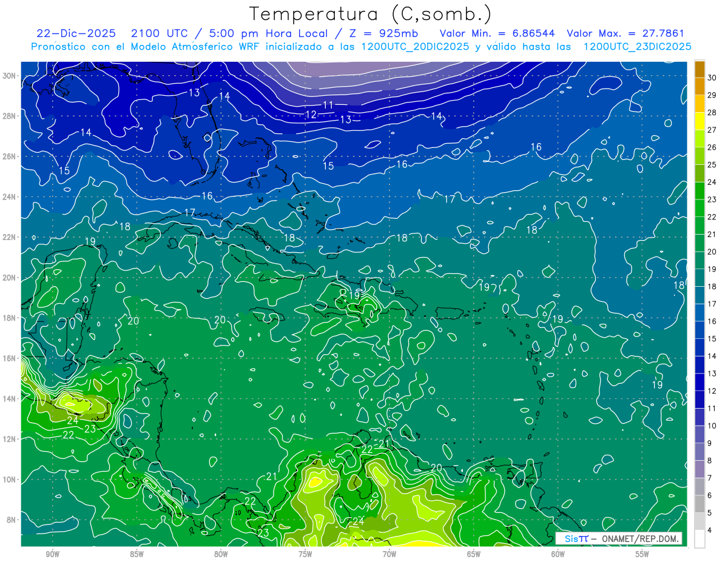The image size is (728, 562).
Task: Click the '8N' latitude axis label
Action: [x=12, y=520]
